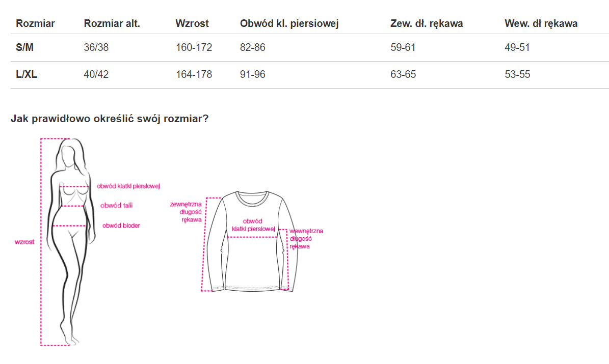This screenshot has width=609, height=364.
Task: Click the 'wzrost' label beside the figure
Action: (24, 242)
